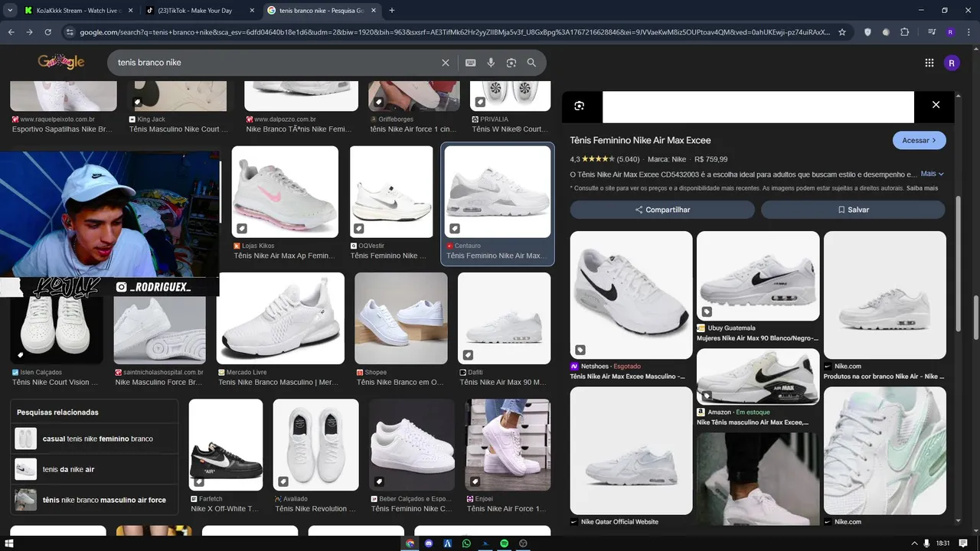This screenshot has width=980, height=551.
Task: Click the search box with tenis branco nike
Action: (x=276, y=63)
